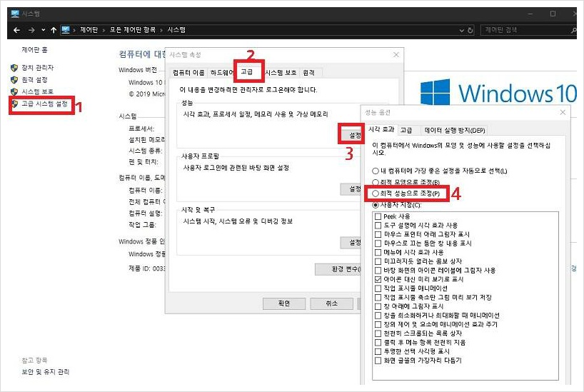Click the magnifier icon in search box
Screen dimensions: 584x392
[573, 30]
